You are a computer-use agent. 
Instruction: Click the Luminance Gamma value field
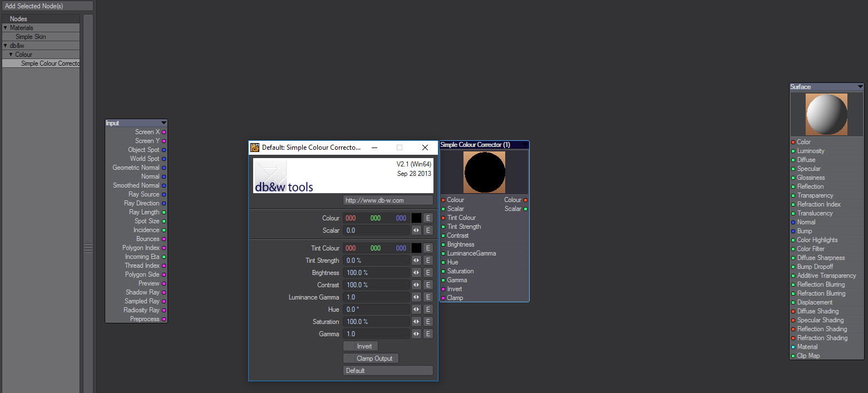376,297
